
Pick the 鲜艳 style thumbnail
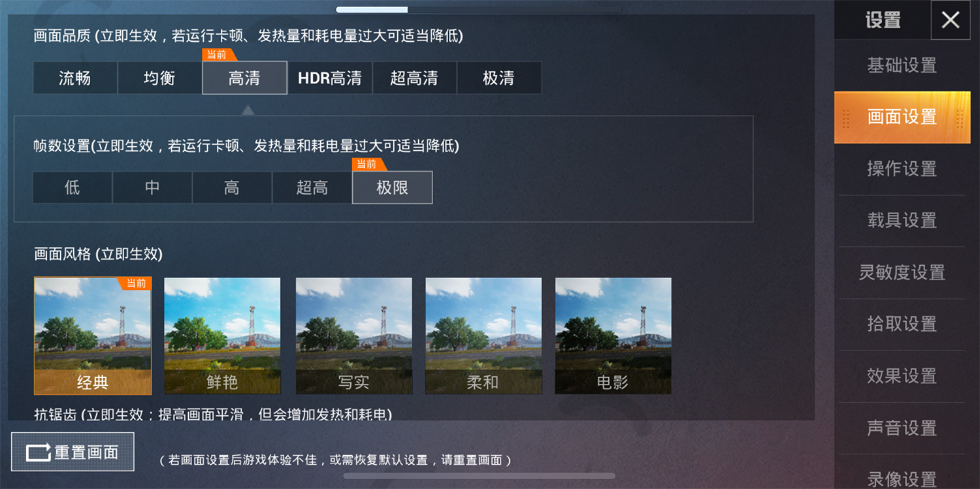(x=222, y=336)
